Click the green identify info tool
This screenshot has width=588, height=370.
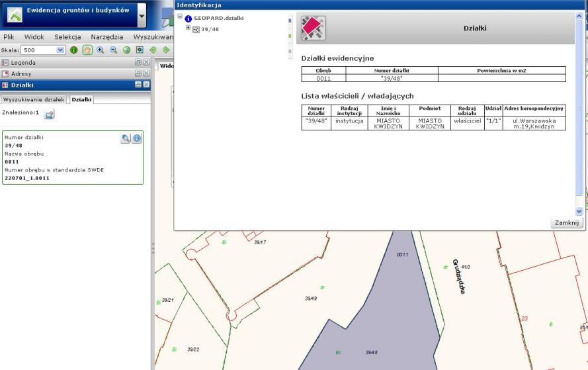pyautogui.click(x=74, y=50)
